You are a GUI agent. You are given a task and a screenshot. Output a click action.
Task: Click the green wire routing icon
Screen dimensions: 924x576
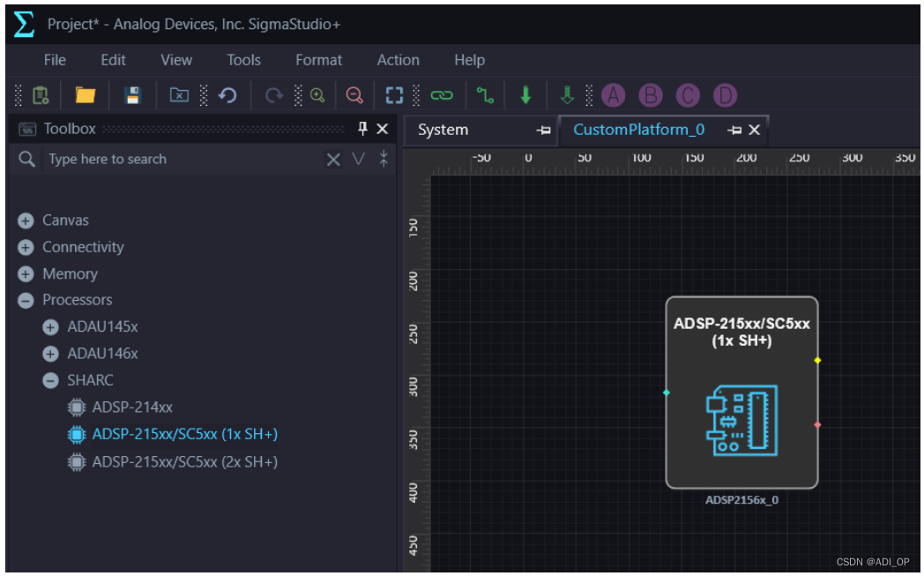485,95
